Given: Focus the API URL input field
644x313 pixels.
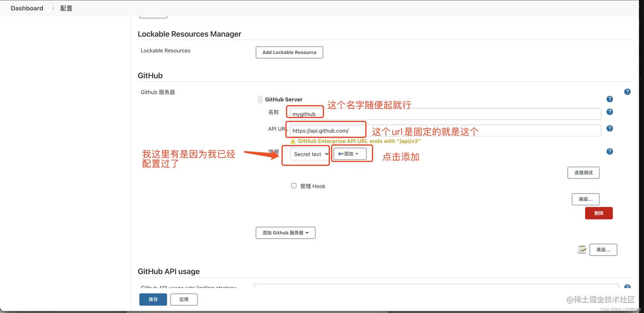Looking at the screenshot, I should tap(445, 130).
